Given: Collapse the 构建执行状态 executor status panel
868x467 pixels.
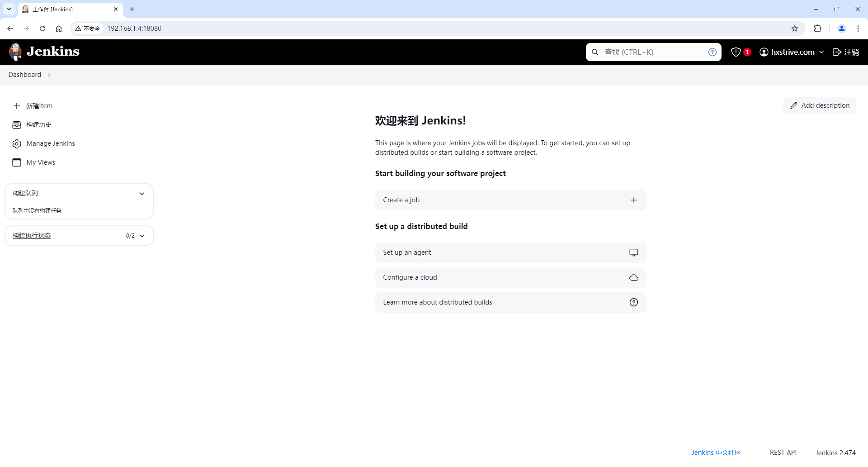Looking at the screenshot, I should point(142,236).
